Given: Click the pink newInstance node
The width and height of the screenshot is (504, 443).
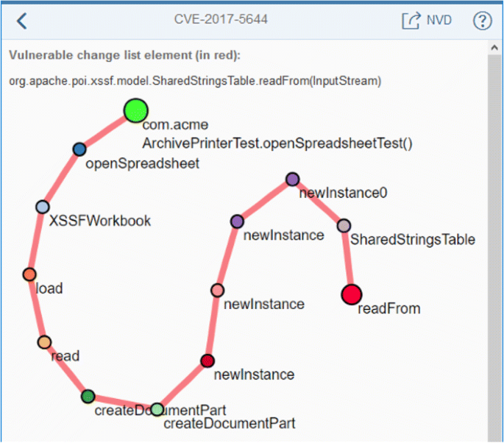Looking at the screenshot, I should click(217, 290).
